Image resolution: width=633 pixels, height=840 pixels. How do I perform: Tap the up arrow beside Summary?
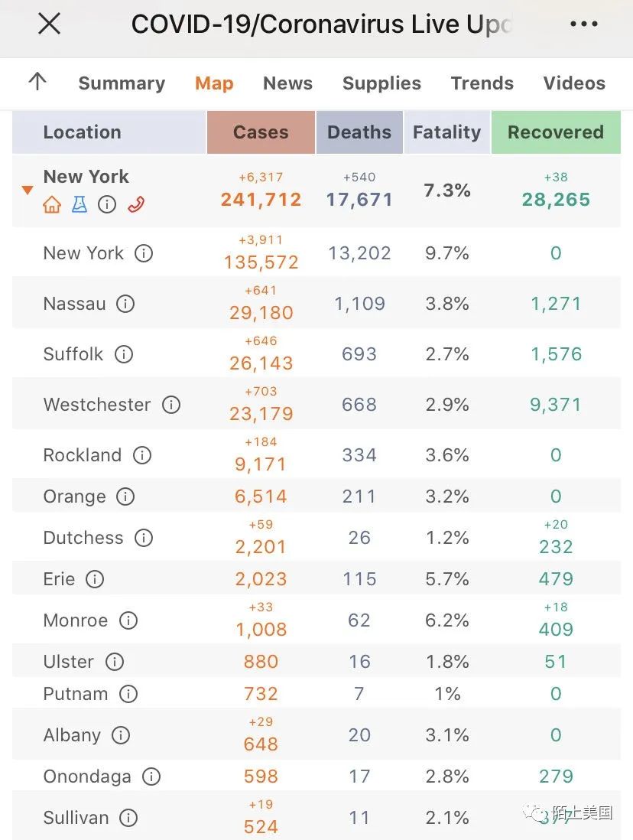(x=37, y=82)
